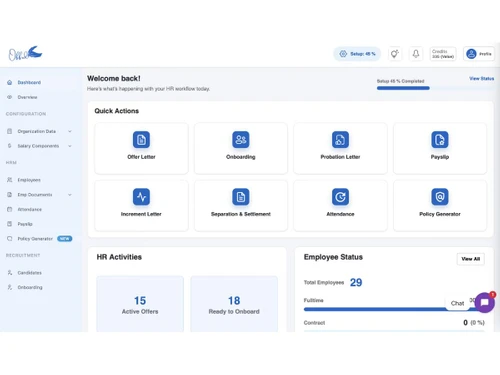Click the Total Employees count 29
Image resolution: width=500 pixels, height=375 pixels.
(x=356, y=283)
